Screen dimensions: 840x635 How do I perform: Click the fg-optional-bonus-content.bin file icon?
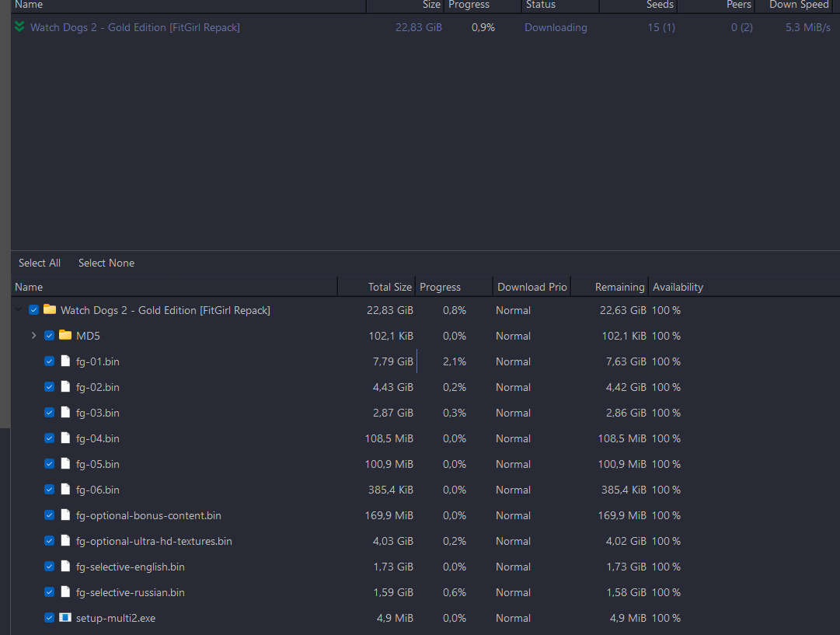coord(65,515)
